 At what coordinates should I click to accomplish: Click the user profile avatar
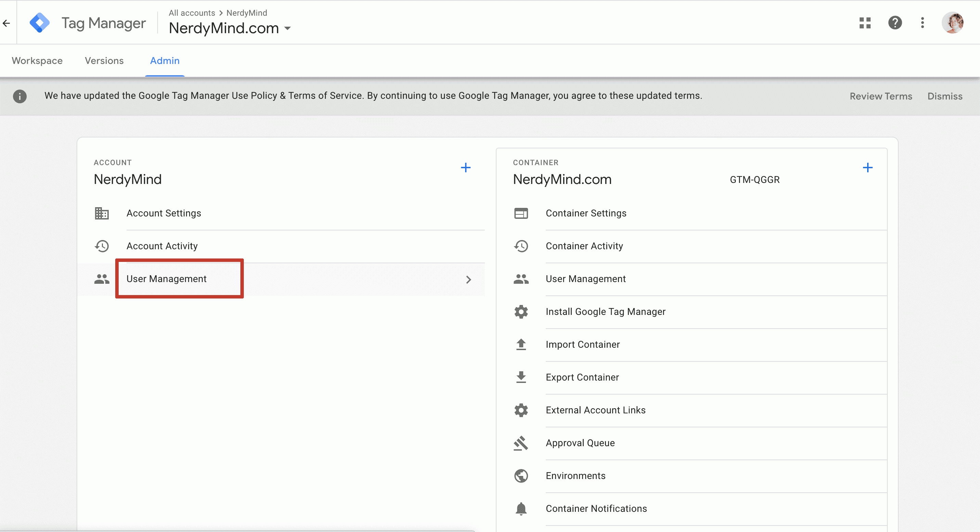coord(953,23)
